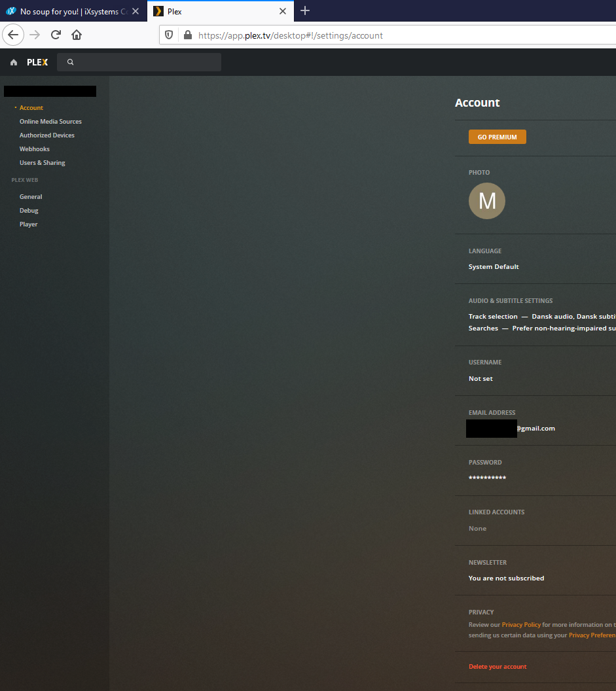Click the site security padlock icon
This screenshot has height=691, width=616.
pos(188,35)
